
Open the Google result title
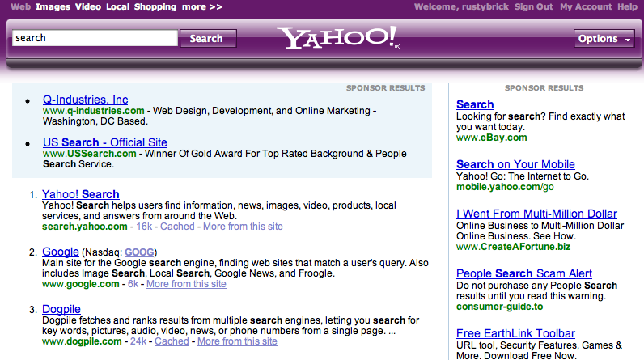pyautogui.click(x=61, y=252)
